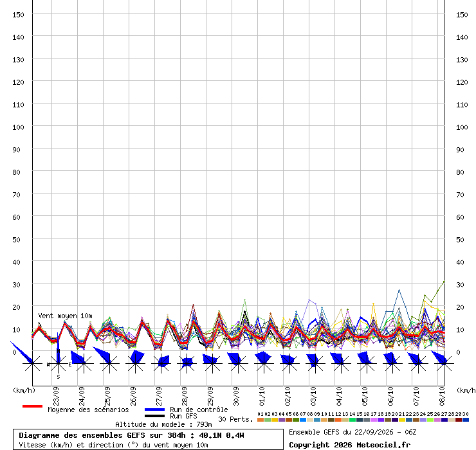Click the Vent moyen 10m chart label

65,316
